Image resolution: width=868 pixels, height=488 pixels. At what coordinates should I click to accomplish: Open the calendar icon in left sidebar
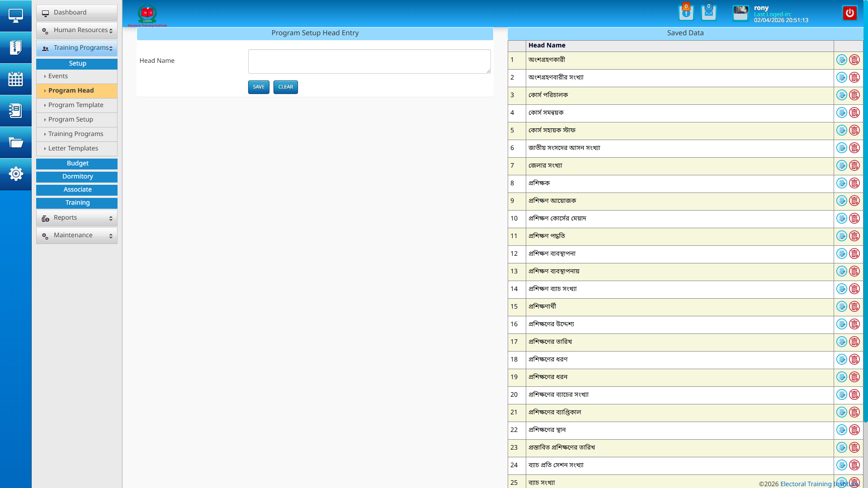coord(16,79)
